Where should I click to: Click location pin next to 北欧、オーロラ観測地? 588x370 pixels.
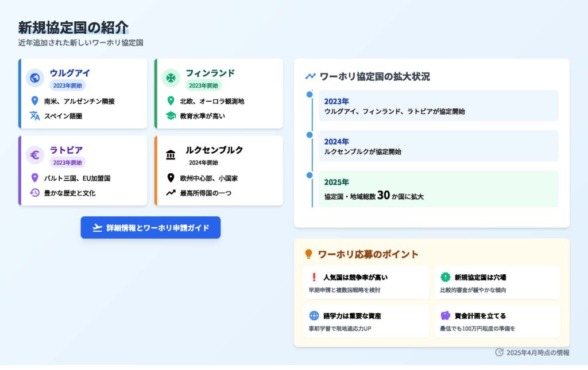pos(171,101)
